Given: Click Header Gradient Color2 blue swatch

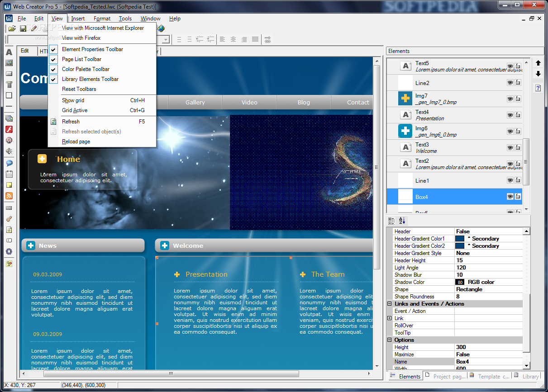Looking at the screenshot, I should point(460,246).
